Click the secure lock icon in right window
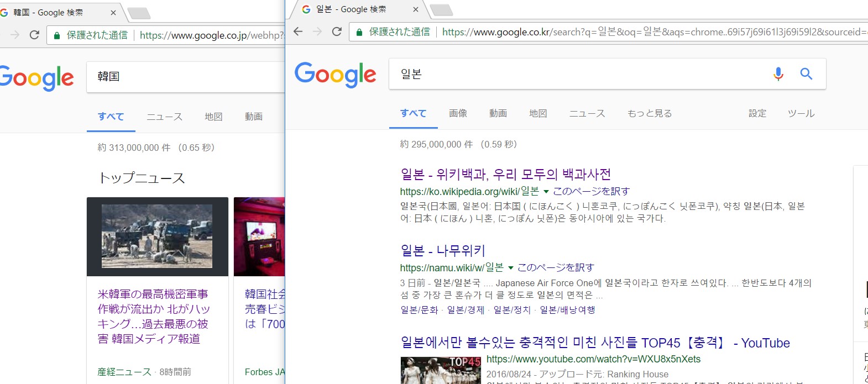This screenshot has height=384, width=868. click(x=359, y=32)
